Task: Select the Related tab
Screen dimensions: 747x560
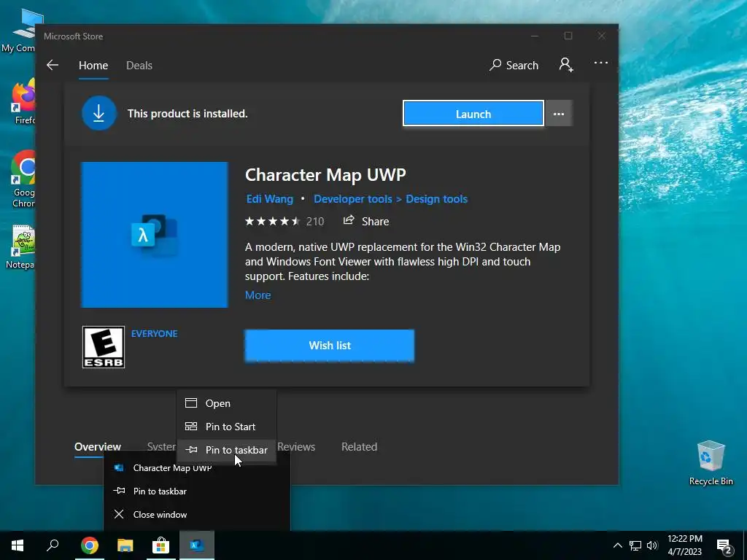Action: tap(359, 447)
